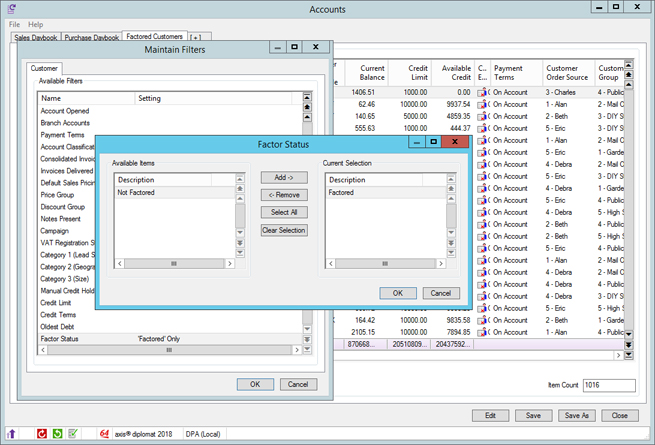Select 'Factored' in Current Selection

click(x=385, y=193)
